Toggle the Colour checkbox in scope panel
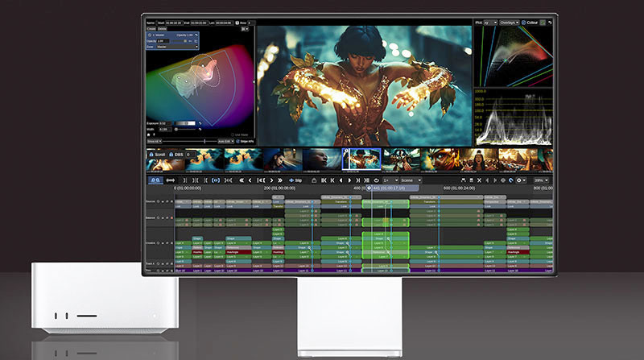644x360 pixels. click(x=524, y=23)
